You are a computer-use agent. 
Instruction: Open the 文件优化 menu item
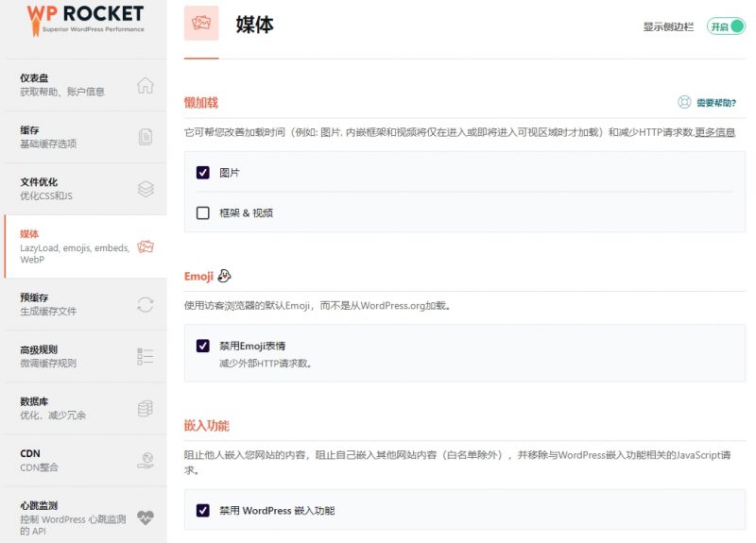point(85,189)
